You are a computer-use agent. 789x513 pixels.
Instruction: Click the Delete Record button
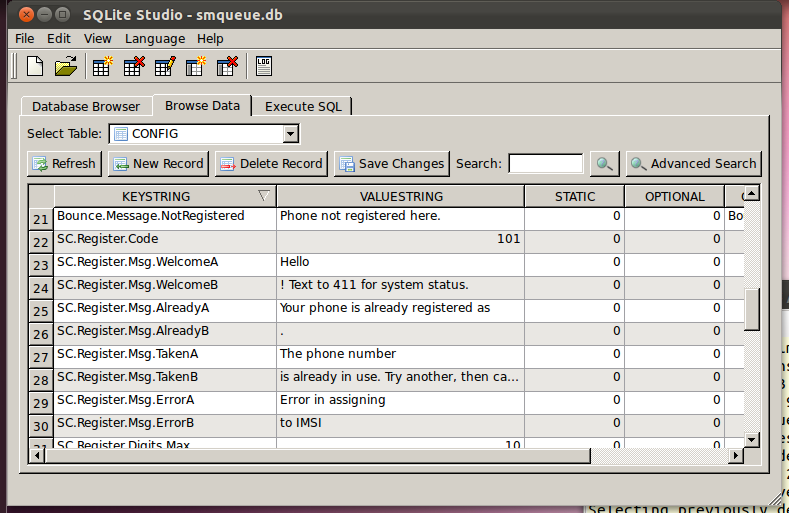pos(270,164)
